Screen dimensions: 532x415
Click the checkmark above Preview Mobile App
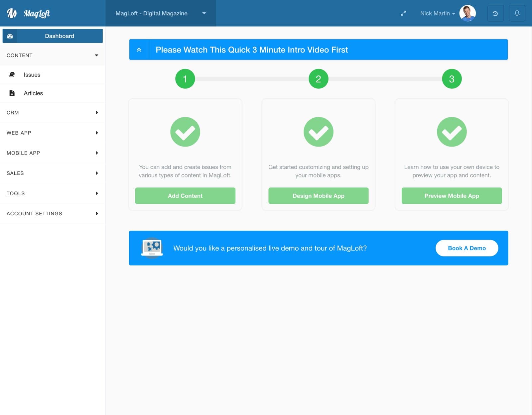[452, 132]
